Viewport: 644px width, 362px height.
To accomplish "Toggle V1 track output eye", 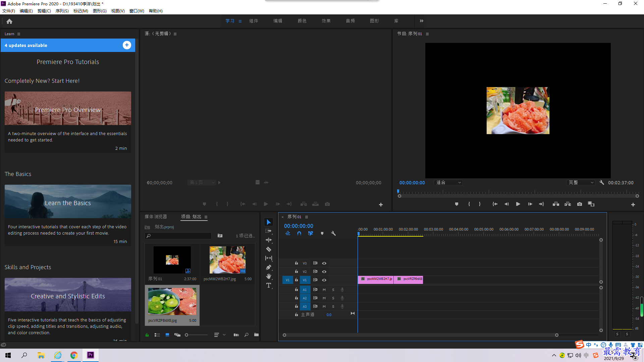I will point(324,280).
